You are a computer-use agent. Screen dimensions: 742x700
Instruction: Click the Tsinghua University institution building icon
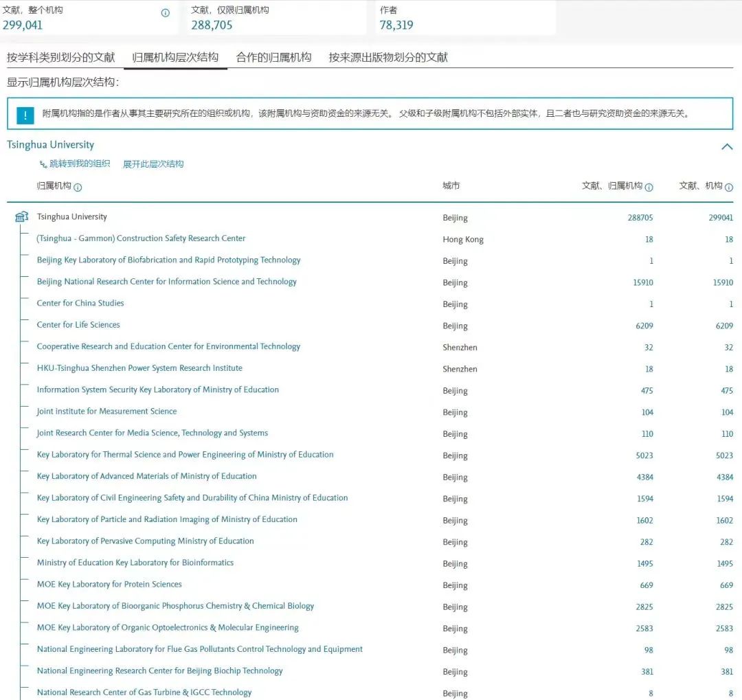click(x=22, y=217)
